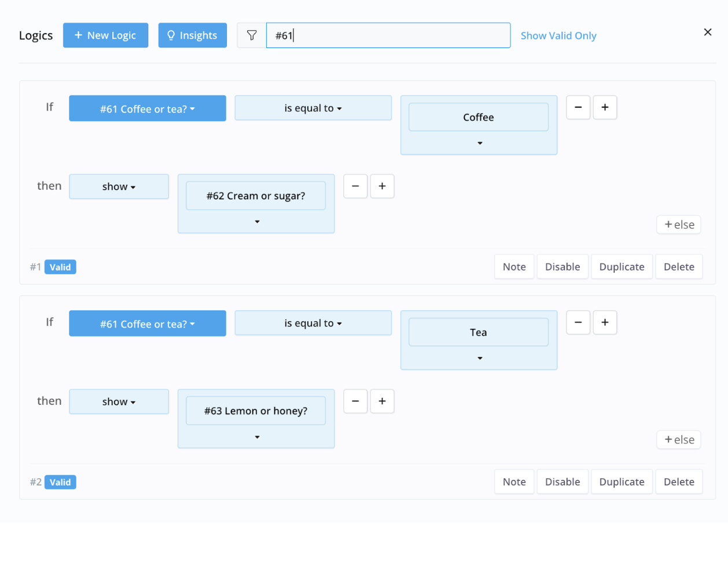Close the Logics panel with X
This screenshot has height=561, width=728.
pos(707,32)
